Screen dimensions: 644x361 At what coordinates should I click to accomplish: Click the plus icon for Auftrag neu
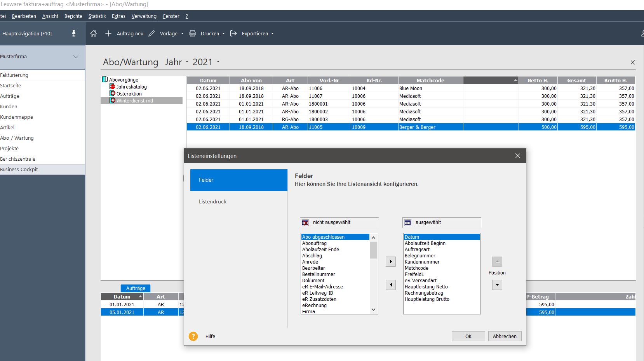[108, 33]
